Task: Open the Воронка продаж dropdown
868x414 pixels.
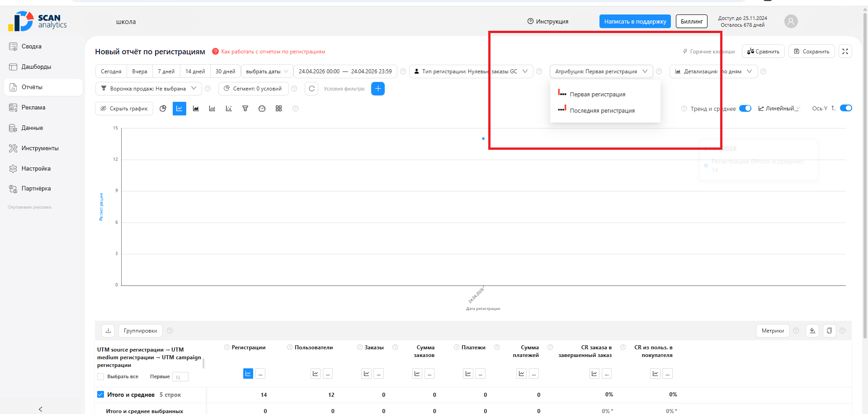Action: pos(148,89)
